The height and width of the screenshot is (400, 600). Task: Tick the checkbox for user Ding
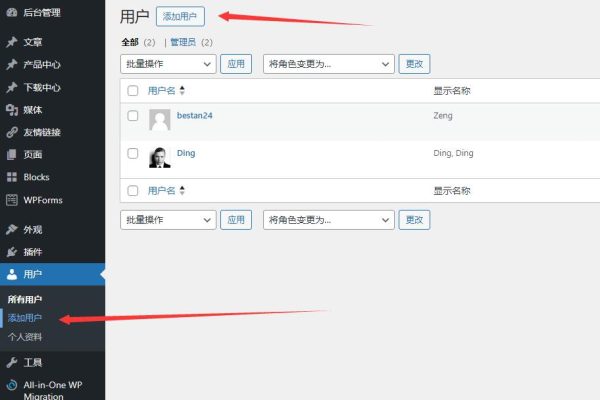pyautogui.click(x=133, y=153)
